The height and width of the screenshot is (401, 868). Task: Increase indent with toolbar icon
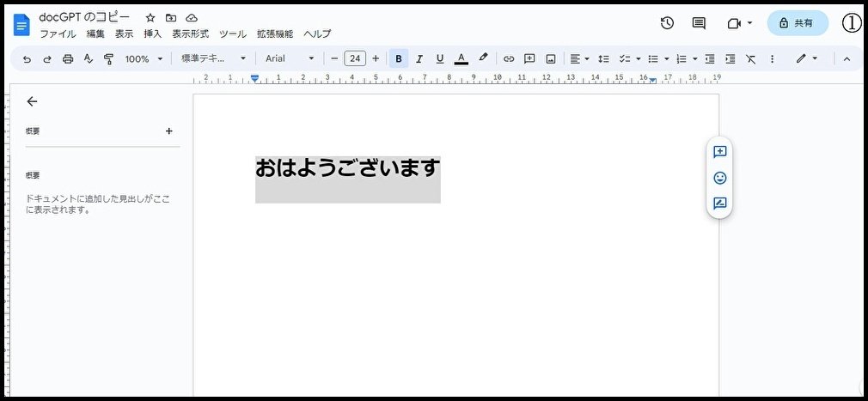[x=730, y=58]
